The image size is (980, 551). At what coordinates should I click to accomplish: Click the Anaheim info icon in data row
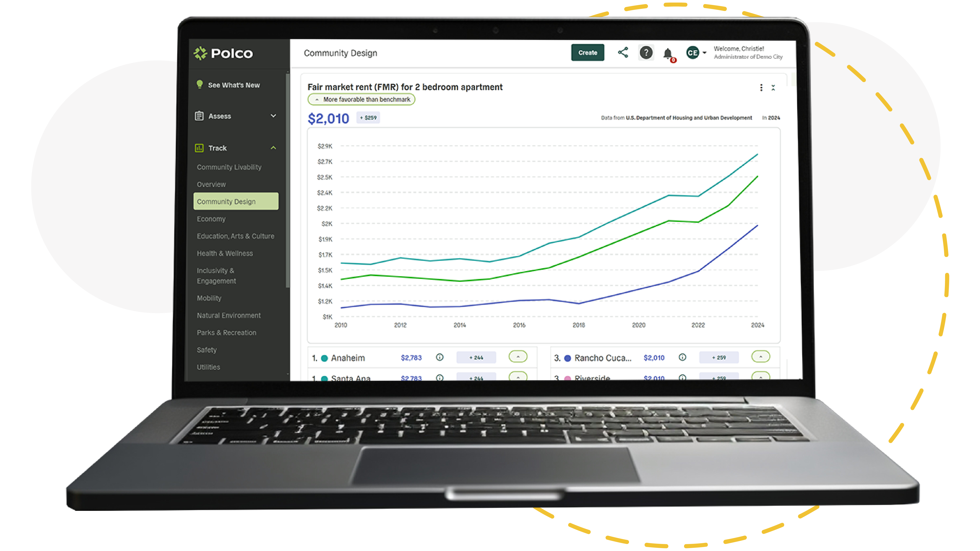click(x=439, y=357)
